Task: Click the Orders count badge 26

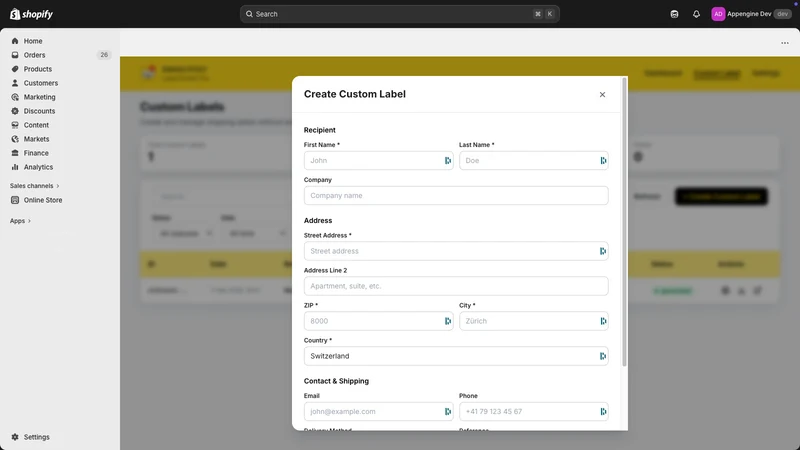Action: click(x=104, y=55)
